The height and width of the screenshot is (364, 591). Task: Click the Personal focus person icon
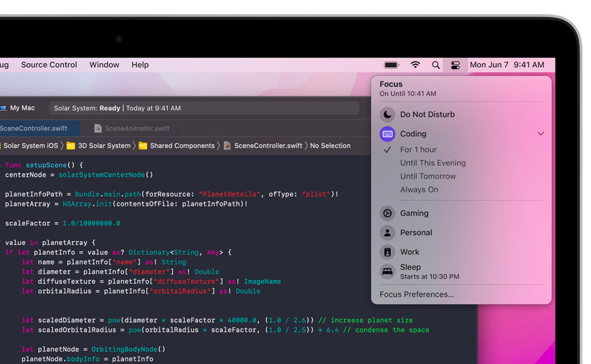tap(387, 233)
